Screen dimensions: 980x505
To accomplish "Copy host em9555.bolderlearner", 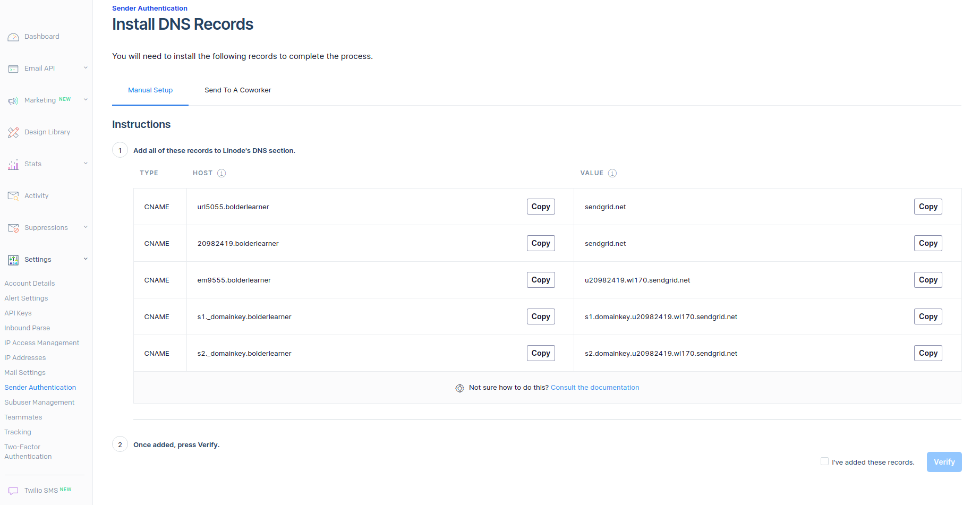I will [541, 280].
